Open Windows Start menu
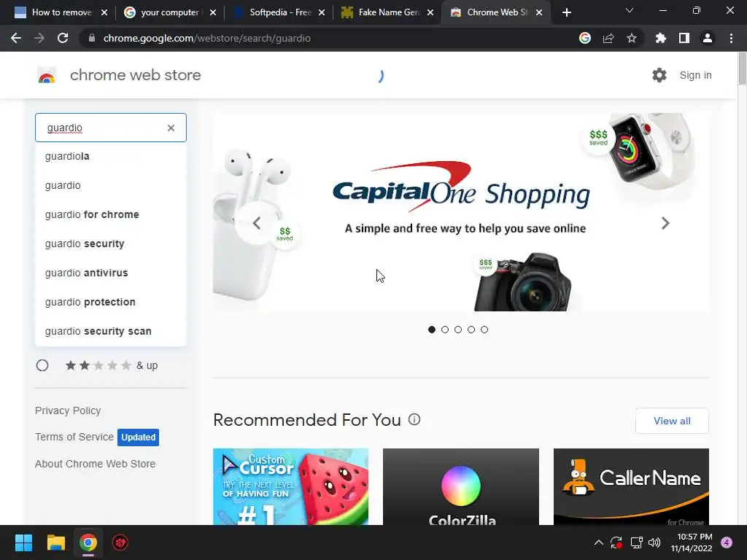This screenshot has height=560, width=747. 23,542
